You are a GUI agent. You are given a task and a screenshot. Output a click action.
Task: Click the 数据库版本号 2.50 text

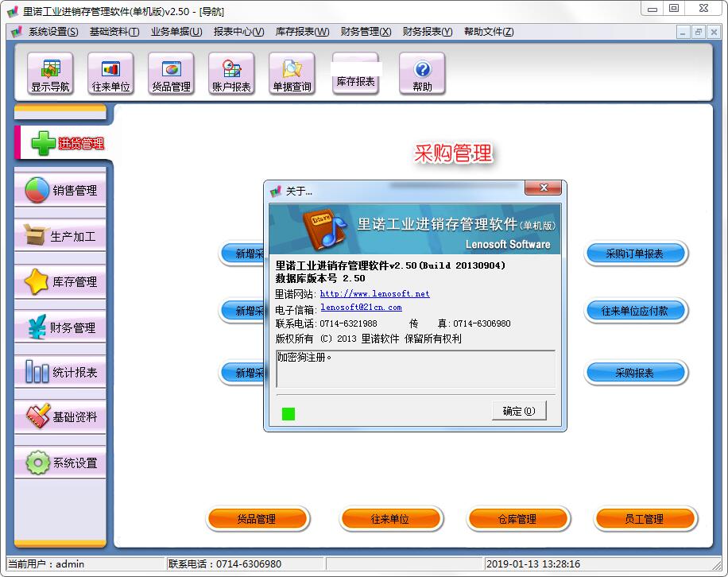[320, 278]
